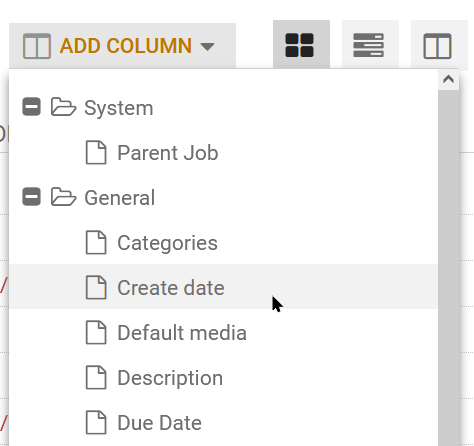Click the System open folder icon

tap(63, 107)
